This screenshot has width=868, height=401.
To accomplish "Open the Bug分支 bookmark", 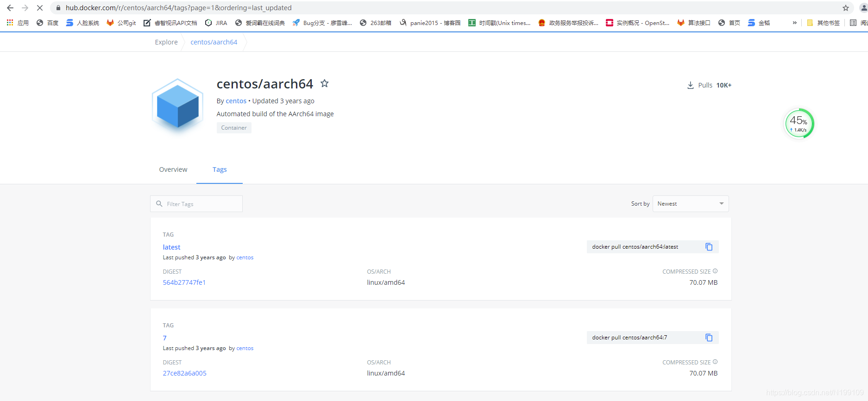I will point(322,23).
